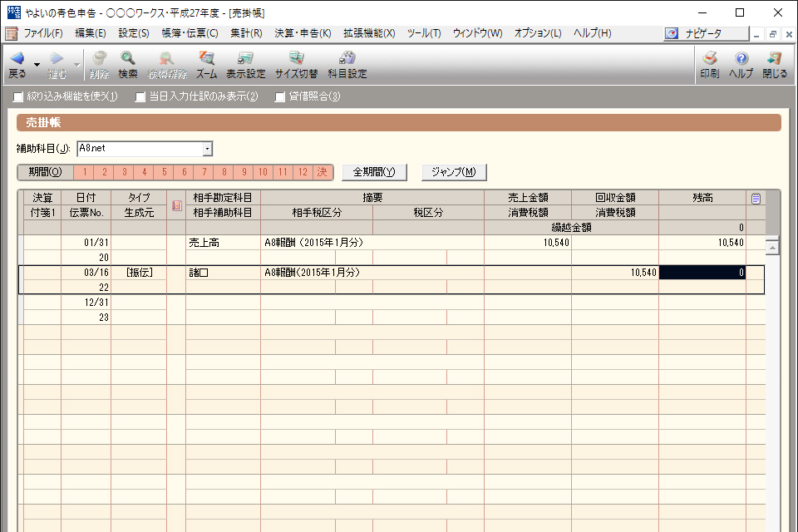Check the 貸借照合 checkbox
Image resolution: width=798 pixels, height=532 pixels.
[280, 96]
